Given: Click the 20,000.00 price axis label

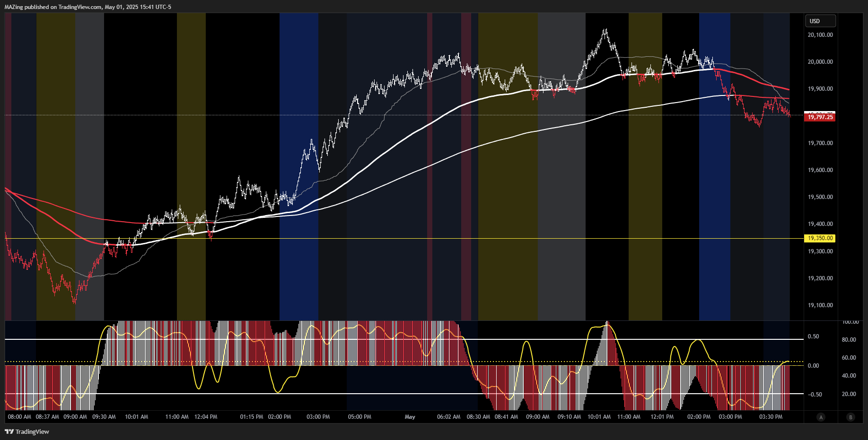Looking at the screenshot, I should [820, 61].
